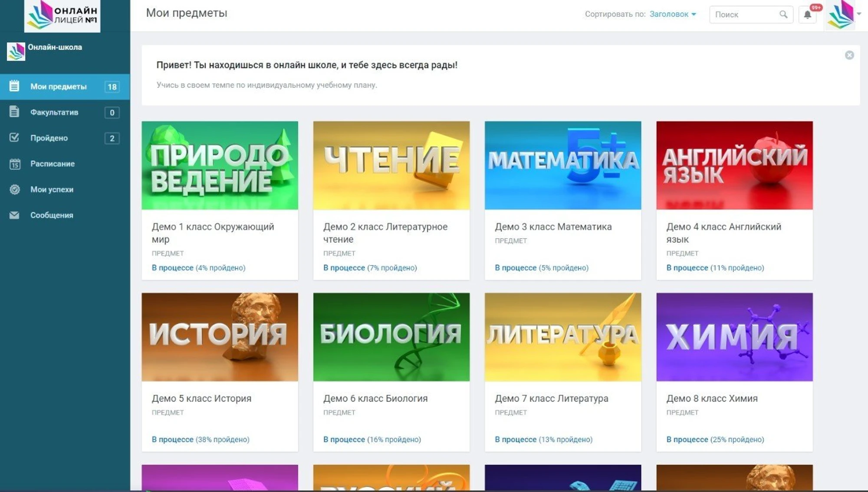Open Демо 5 класс История title

click(x=201, y=399)
